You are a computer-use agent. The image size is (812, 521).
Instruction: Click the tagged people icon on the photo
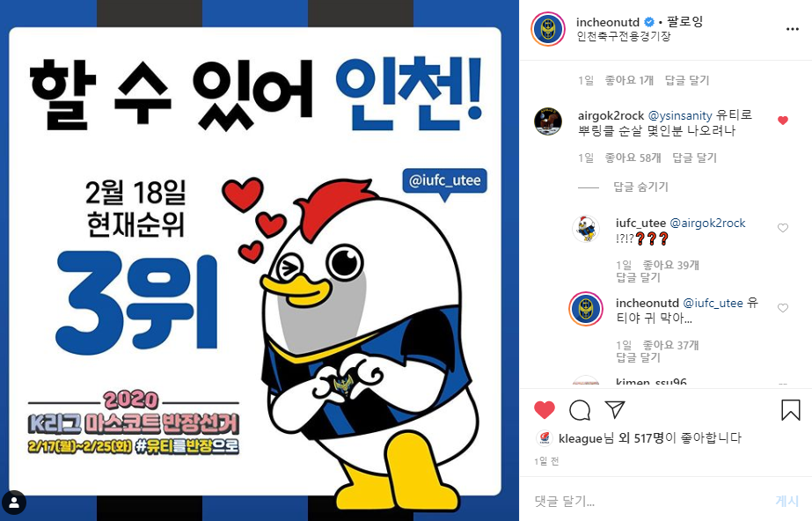pyautogui.click(x=14, y=503)
